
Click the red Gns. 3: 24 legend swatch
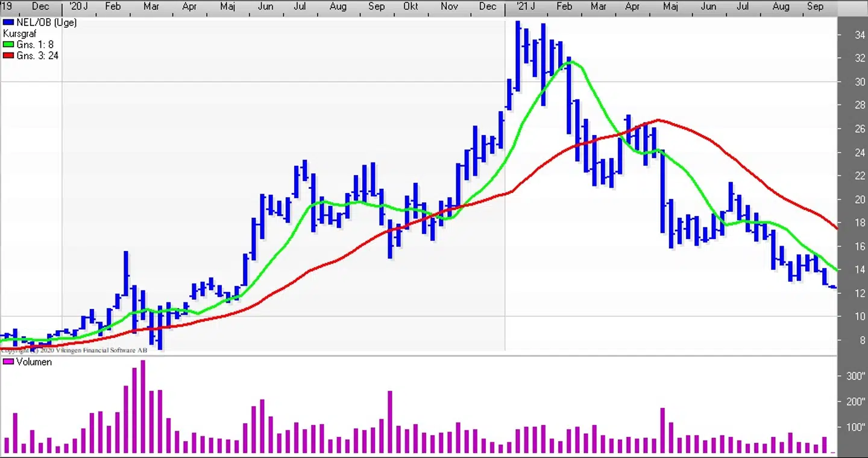8,56
